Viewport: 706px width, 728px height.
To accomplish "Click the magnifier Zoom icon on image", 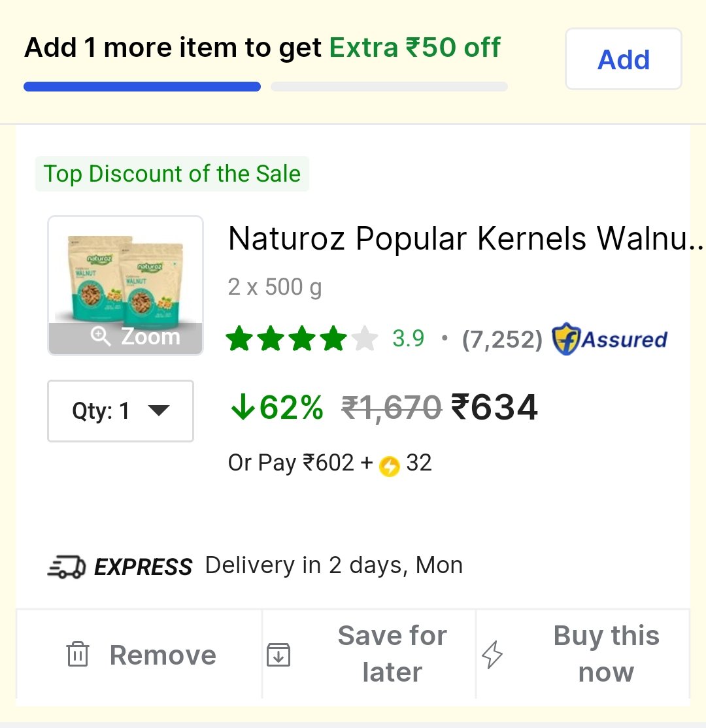I will click(100, 336).
